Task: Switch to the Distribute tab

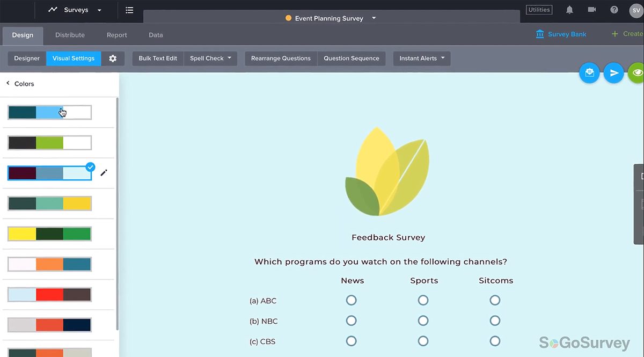Action: coord(70,35)
